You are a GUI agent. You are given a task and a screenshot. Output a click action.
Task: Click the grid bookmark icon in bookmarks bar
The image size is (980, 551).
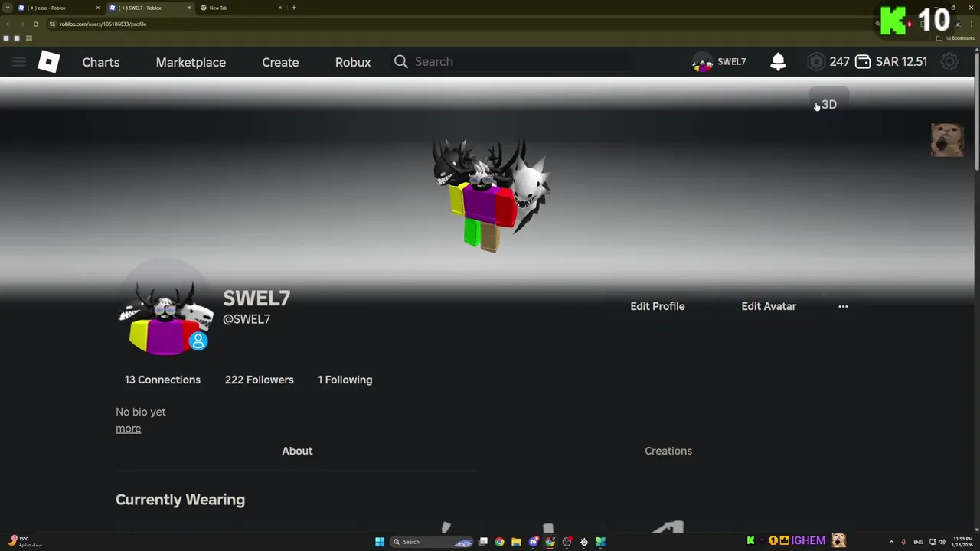click(29, 38)
